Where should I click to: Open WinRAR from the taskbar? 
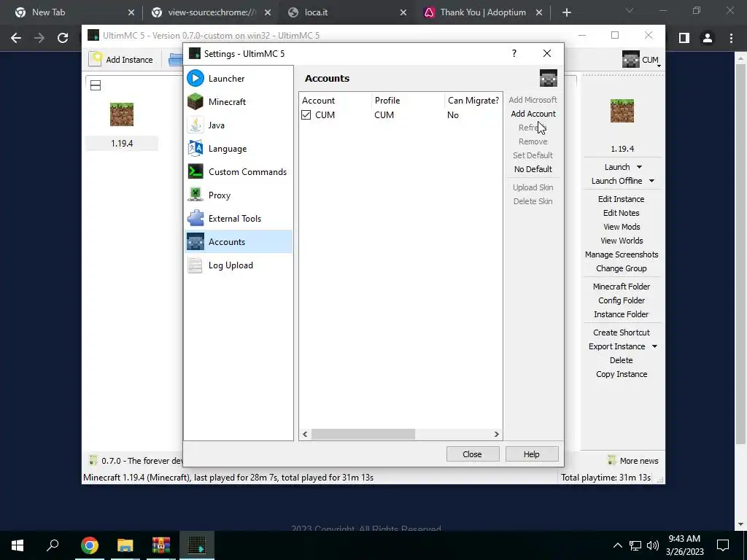(161, 545)
